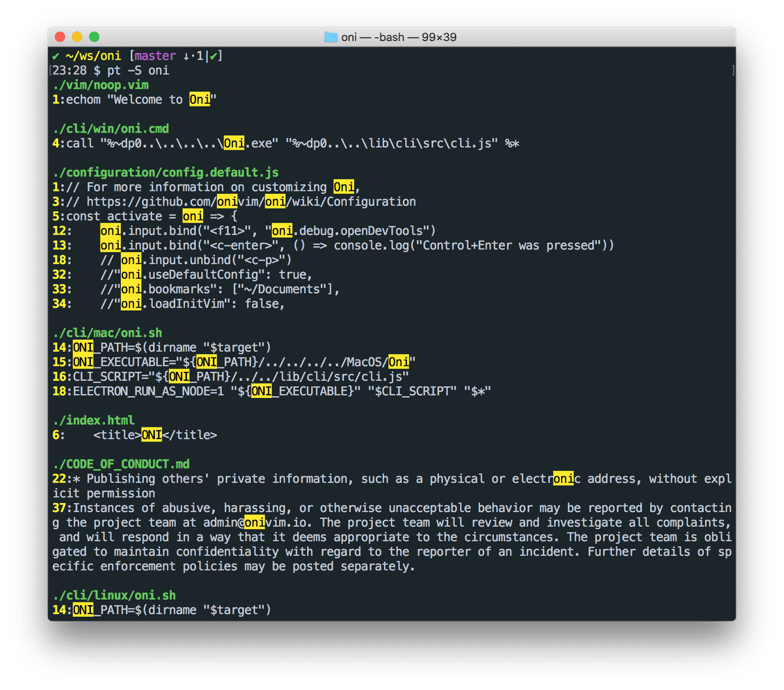Image resolution: width=784 pixels, height=690 pixels.
Task: Click the green zoom traffic light
Action: pyautogui.click(x=94, y=37)
